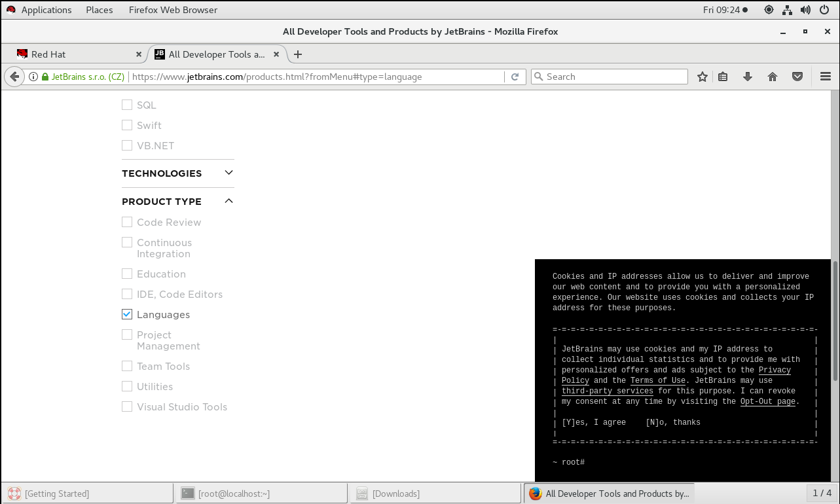Click the Firefox taskbar window entry
Viewport: 840px width, 504px height.
click(x=610, y=494)
